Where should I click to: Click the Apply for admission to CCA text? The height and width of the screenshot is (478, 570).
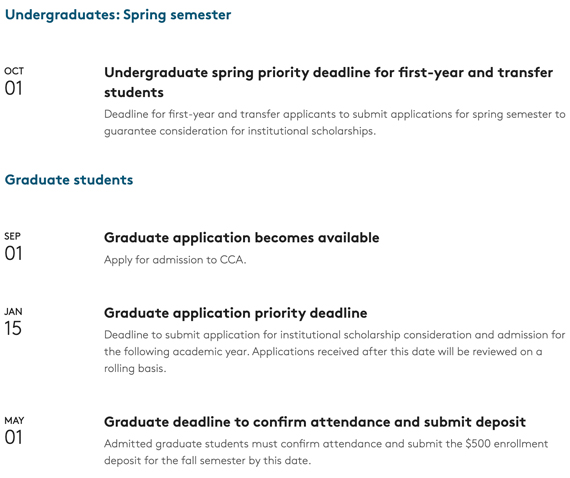(x=175, y=260)
